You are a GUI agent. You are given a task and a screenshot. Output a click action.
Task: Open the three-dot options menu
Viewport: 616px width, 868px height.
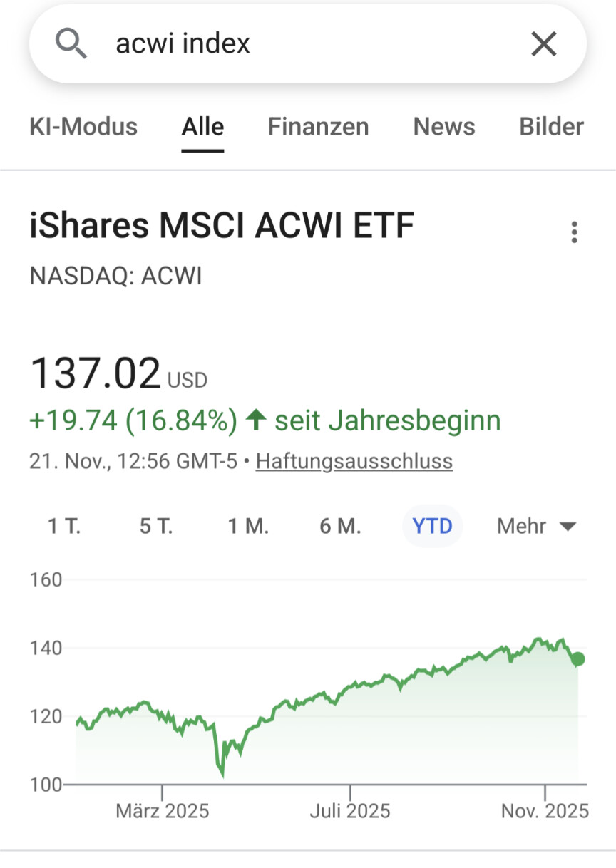click(574, 232)
